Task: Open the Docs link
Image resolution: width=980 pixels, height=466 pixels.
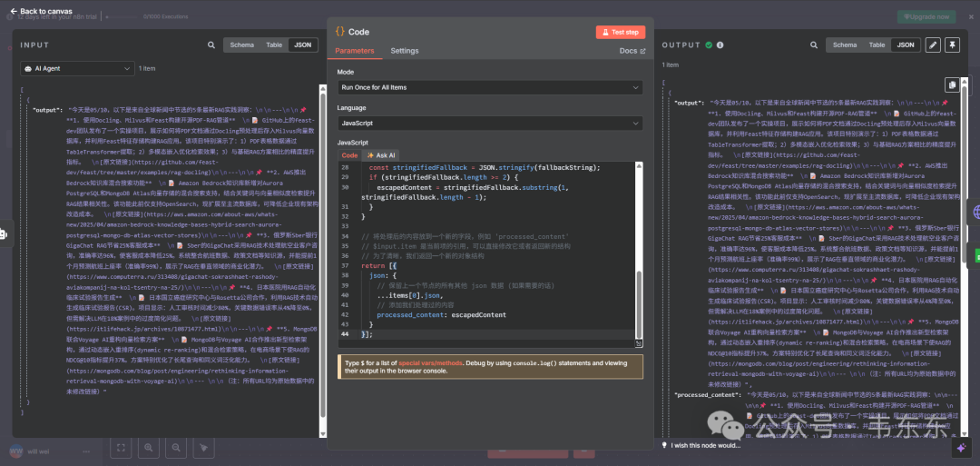Action: click(632, 51)
